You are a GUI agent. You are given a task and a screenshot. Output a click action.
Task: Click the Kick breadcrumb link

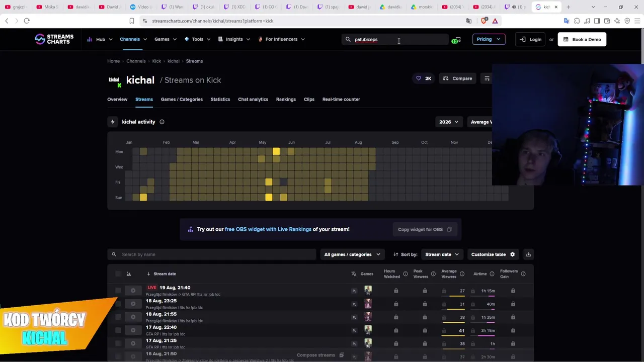156,61
